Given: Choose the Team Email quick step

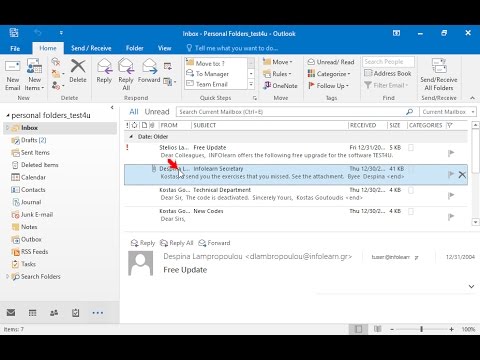Looking at the screenshot, I should tap(216, 84).
